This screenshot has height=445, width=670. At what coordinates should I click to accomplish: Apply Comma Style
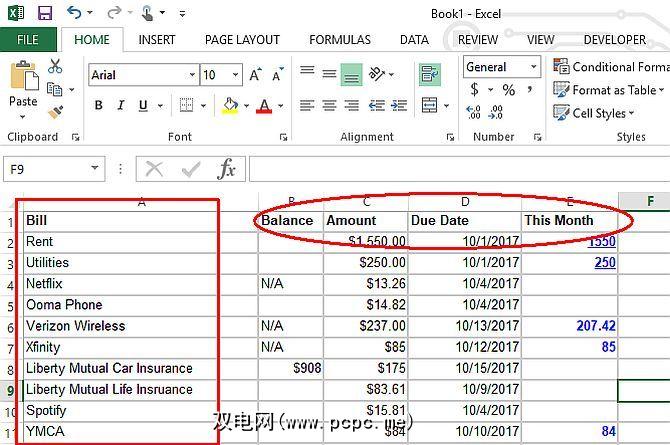[x=530, y=89]
